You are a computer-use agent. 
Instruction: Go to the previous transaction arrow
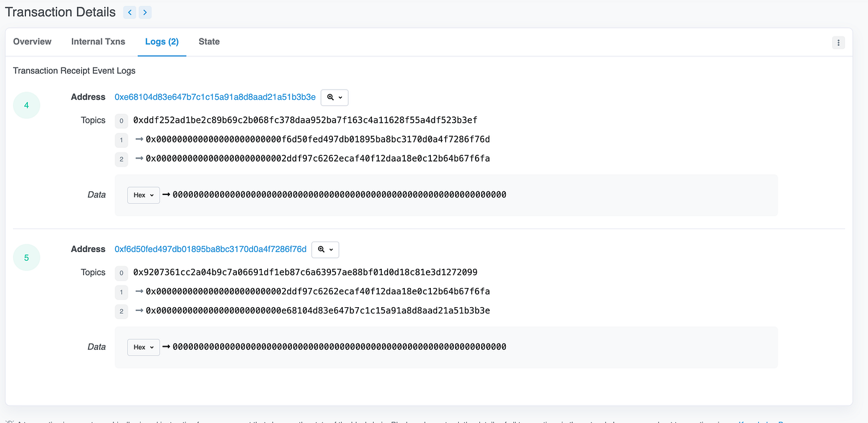click(x=130, y=12)
